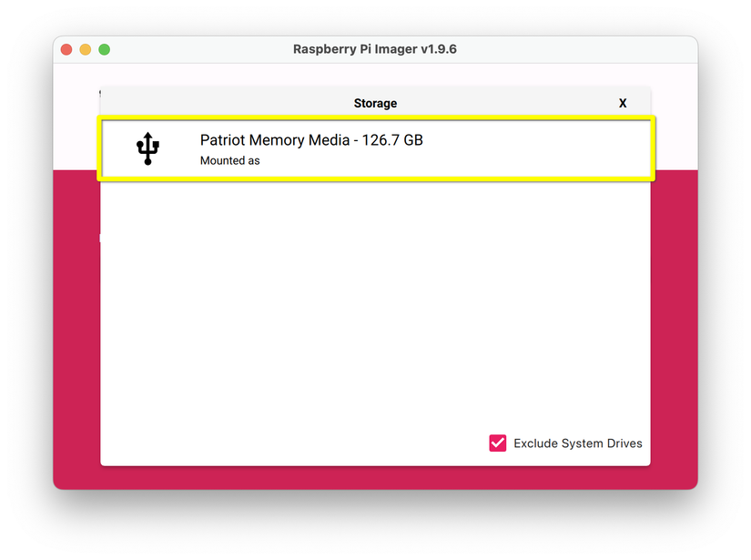Select the USB symbol beside Patriot Memory Media
751x560 pixels.
[147, 148]
